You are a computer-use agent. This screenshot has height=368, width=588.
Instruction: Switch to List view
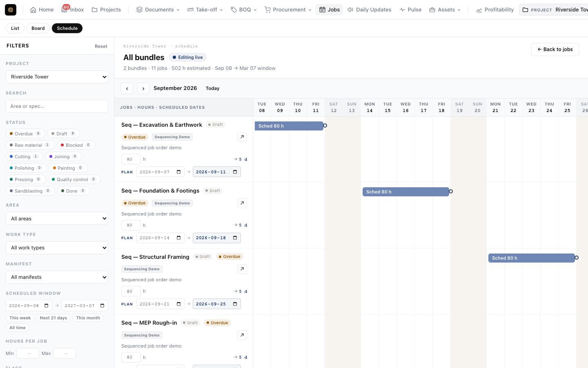(15, 28)
